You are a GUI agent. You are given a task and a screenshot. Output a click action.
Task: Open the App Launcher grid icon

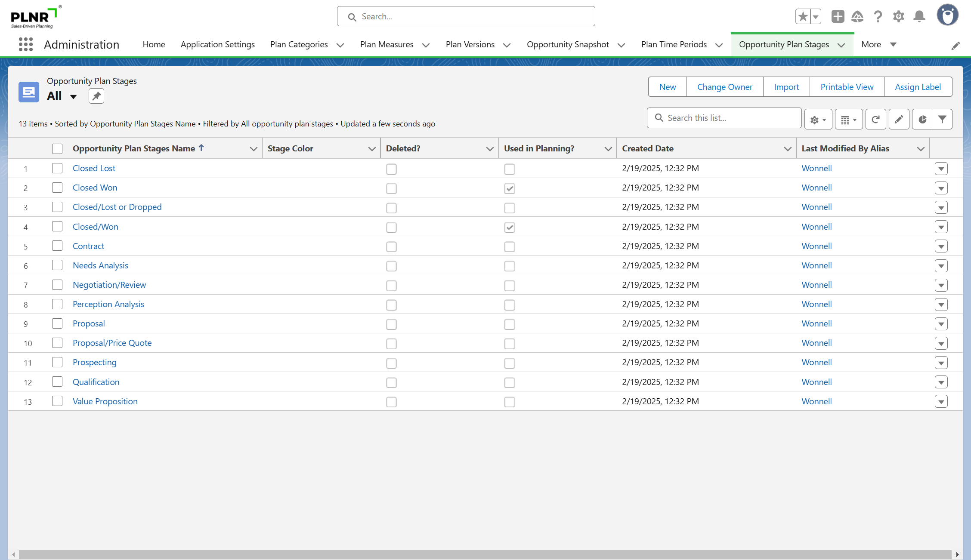coord(26,44)
